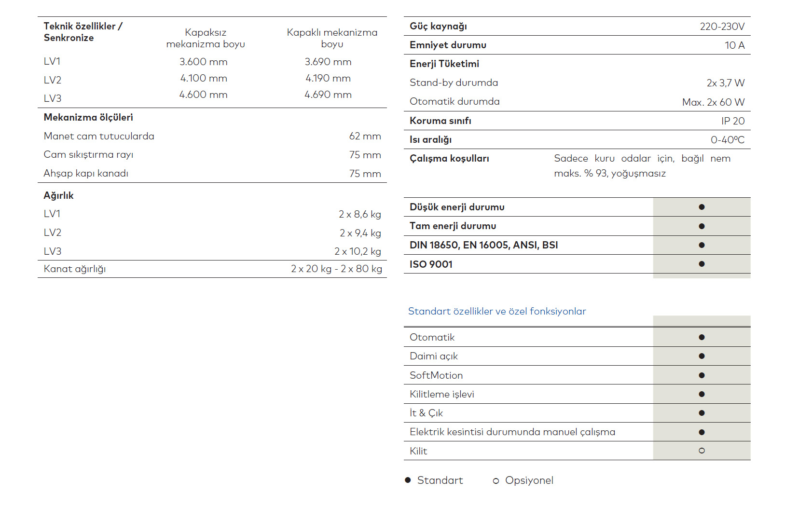
Task: Click the dot in the Daimi açık row
Action: coord(702,356)
